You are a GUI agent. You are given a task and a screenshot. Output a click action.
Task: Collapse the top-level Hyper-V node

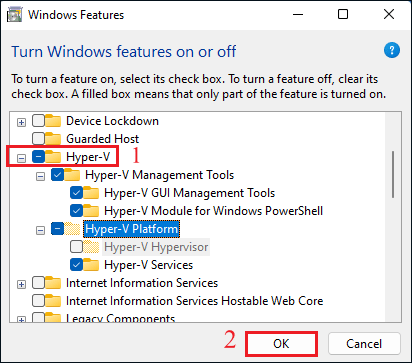pyautogui.click(x=21, y=158)
